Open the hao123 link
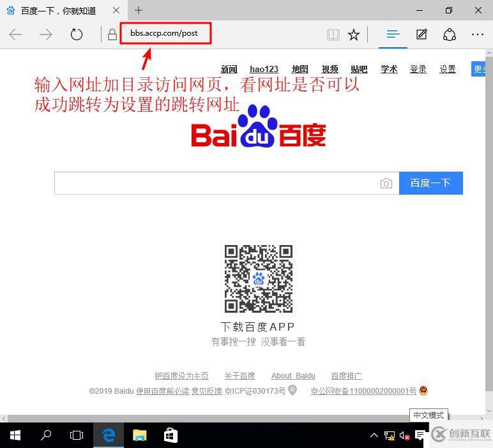This screenshot has width=493, height=448. click(264, 69)
